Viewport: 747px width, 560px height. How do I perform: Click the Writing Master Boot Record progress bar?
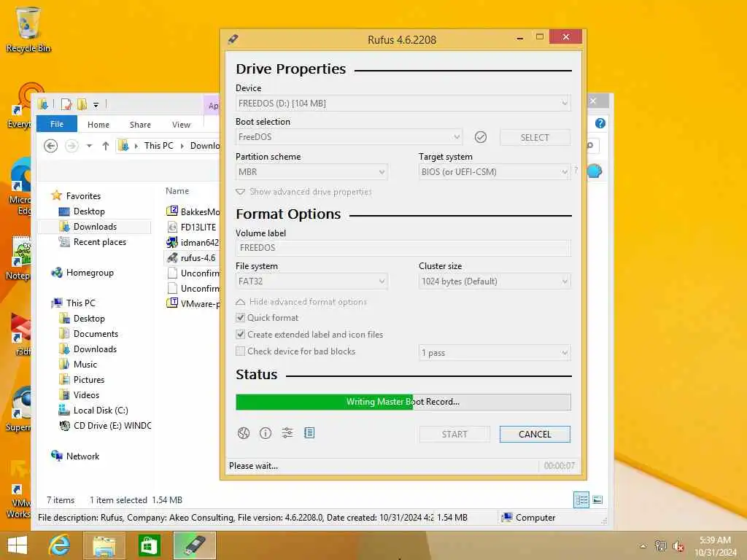point(403,402)
